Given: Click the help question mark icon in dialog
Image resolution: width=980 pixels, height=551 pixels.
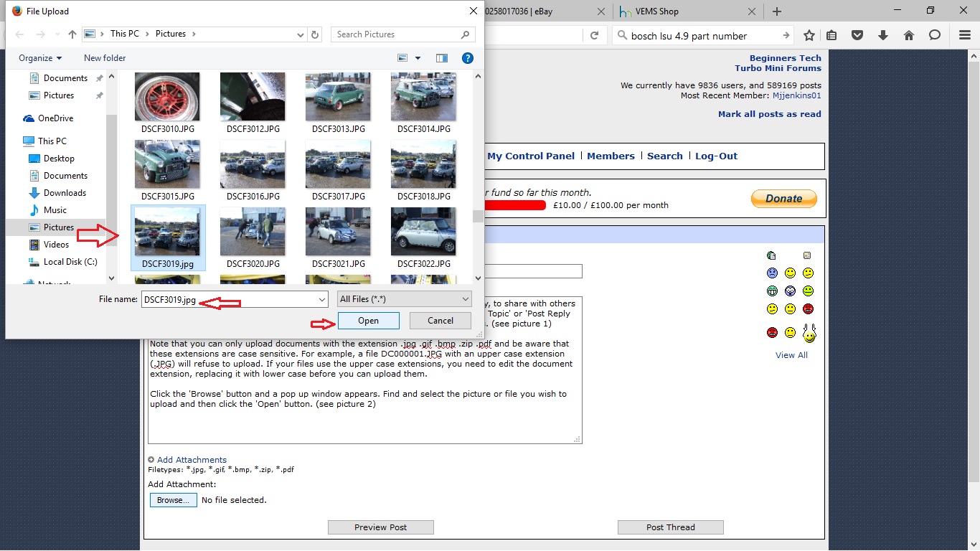Looking at the screenshot, I should (467, 58).
